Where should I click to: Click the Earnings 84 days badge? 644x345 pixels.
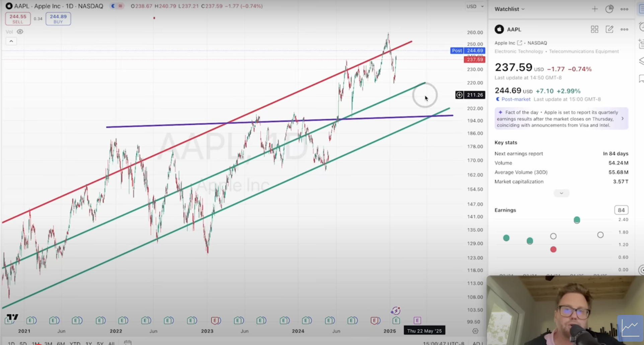(x=621, y=210)
